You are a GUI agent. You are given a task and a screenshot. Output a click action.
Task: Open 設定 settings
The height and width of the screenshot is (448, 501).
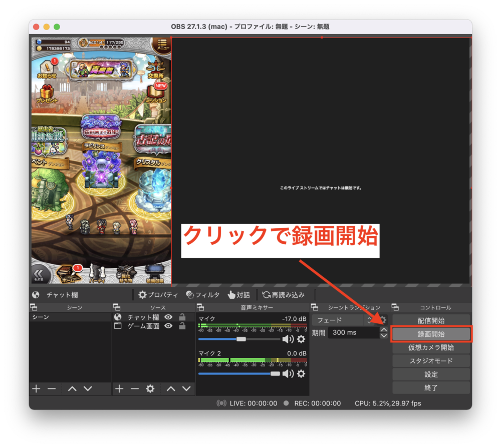[x=431, y=374]
